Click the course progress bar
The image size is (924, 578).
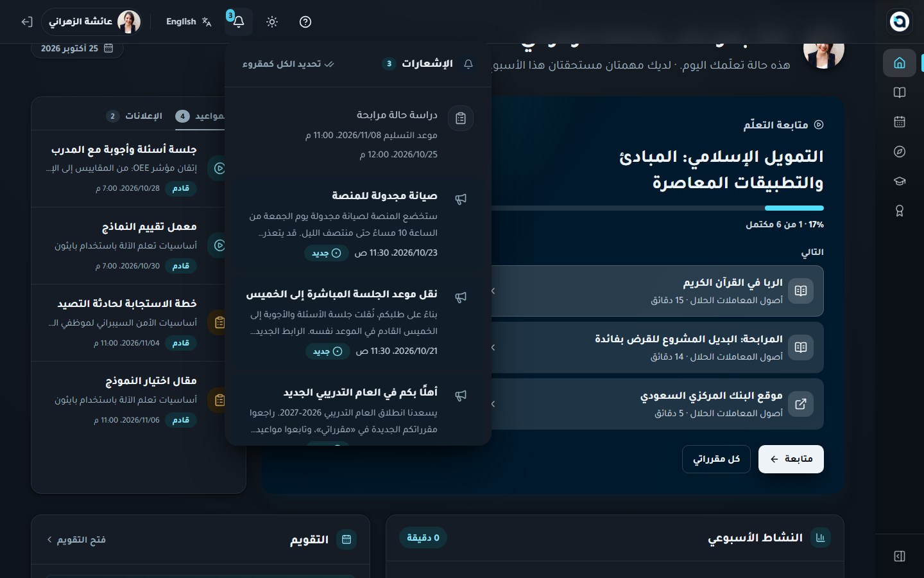point(658,208)
